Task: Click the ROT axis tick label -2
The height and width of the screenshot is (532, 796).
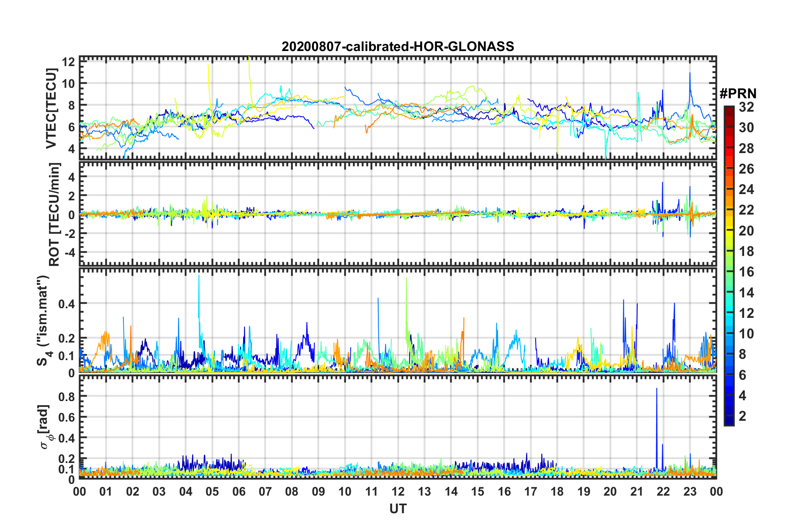Action: 69,233
